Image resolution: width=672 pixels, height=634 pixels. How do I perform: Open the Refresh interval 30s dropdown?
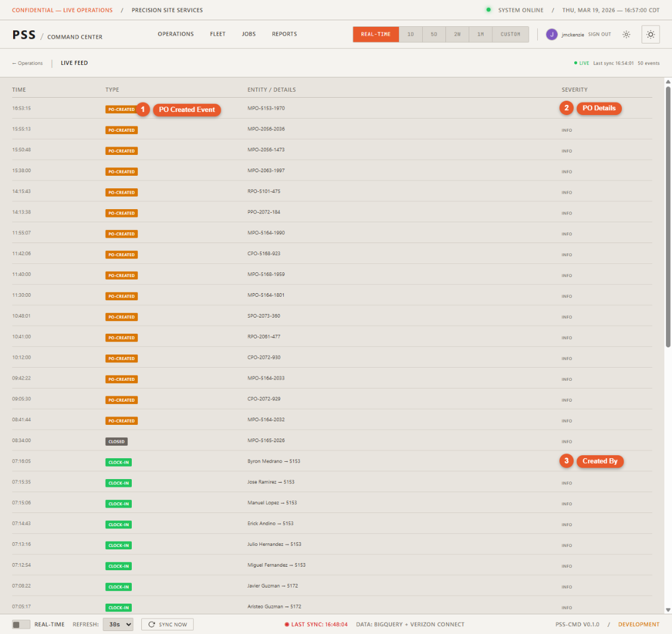pyautogui.click(x=119, y=624)
